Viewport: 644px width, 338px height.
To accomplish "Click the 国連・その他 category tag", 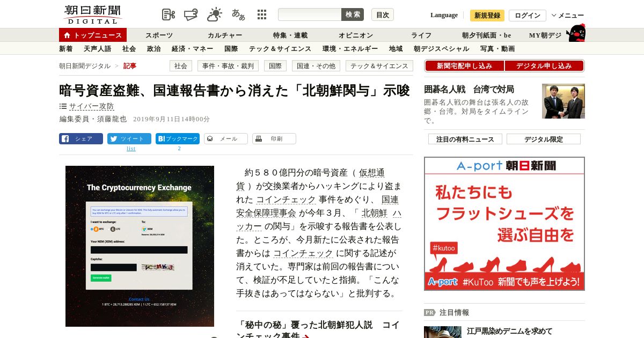I will 317,65.
